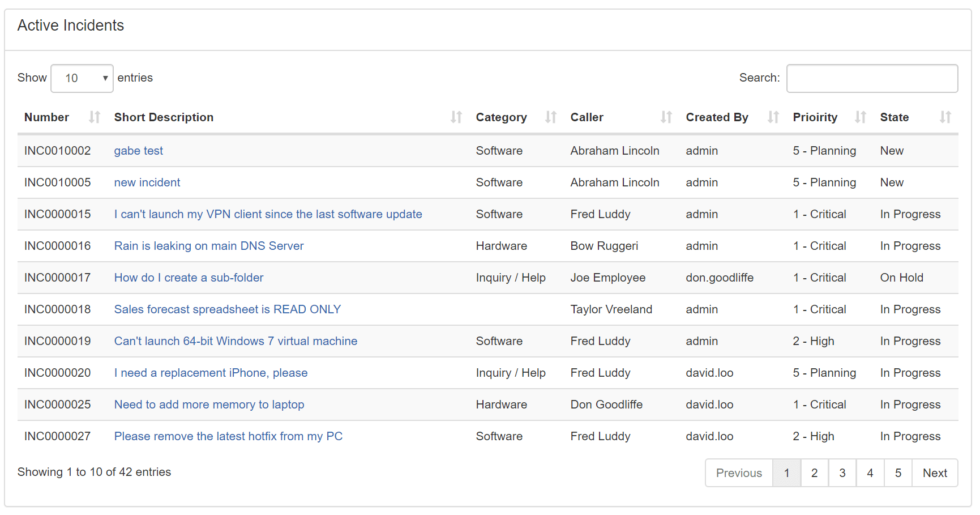Go to pagination page 4
This screenshot has height=515, width=980.
[x=870, y=473]
